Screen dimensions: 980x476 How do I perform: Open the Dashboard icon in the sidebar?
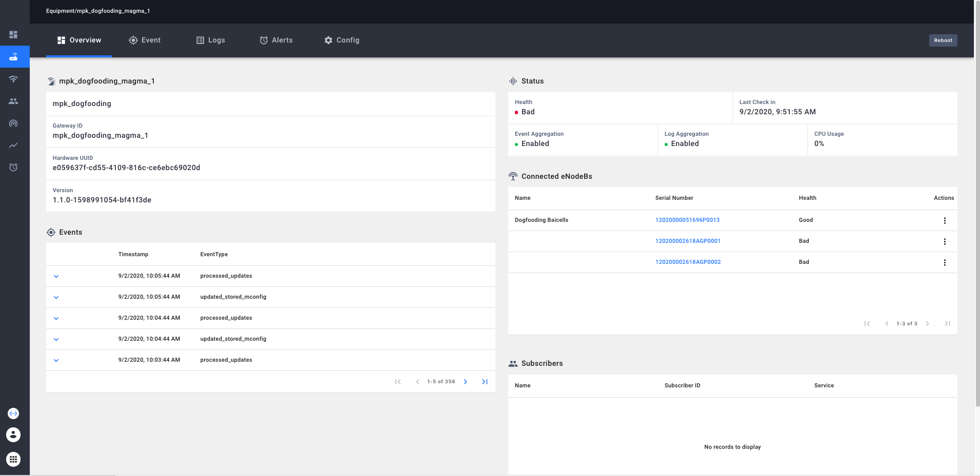tap(13, 35)
